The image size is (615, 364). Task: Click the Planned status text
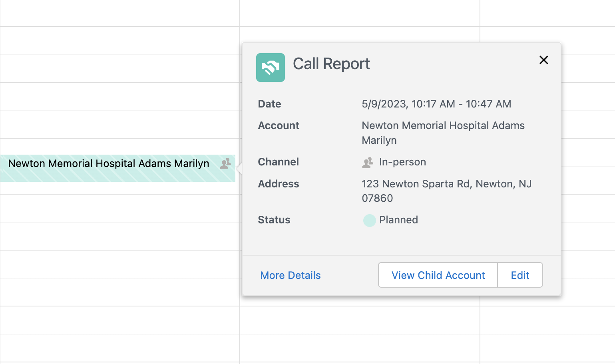[398, 220]
